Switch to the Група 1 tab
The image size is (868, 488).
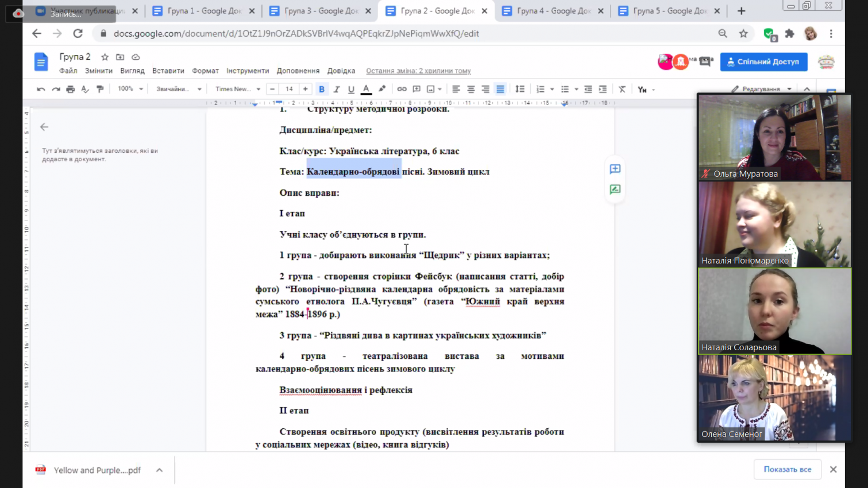tap(203, 11)
